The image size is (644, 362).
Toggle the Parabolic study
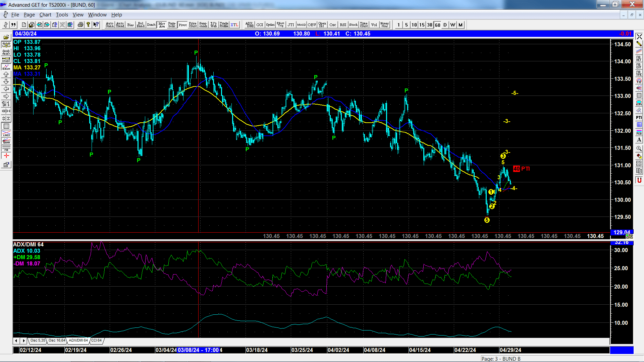[172, 25]
